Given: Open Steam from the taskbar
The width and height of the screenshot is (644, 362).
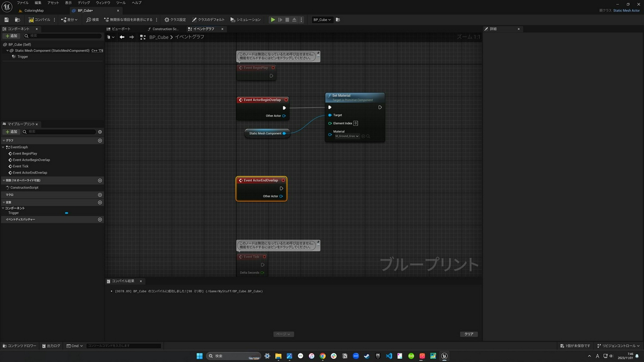Looking at the screenshot, I should coord(367,356).
